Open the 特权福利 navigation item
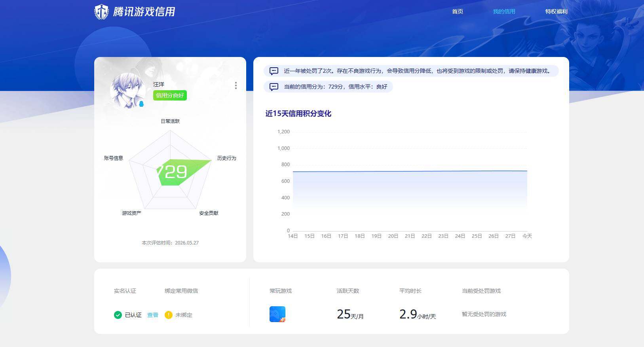 tap(556, 11)
